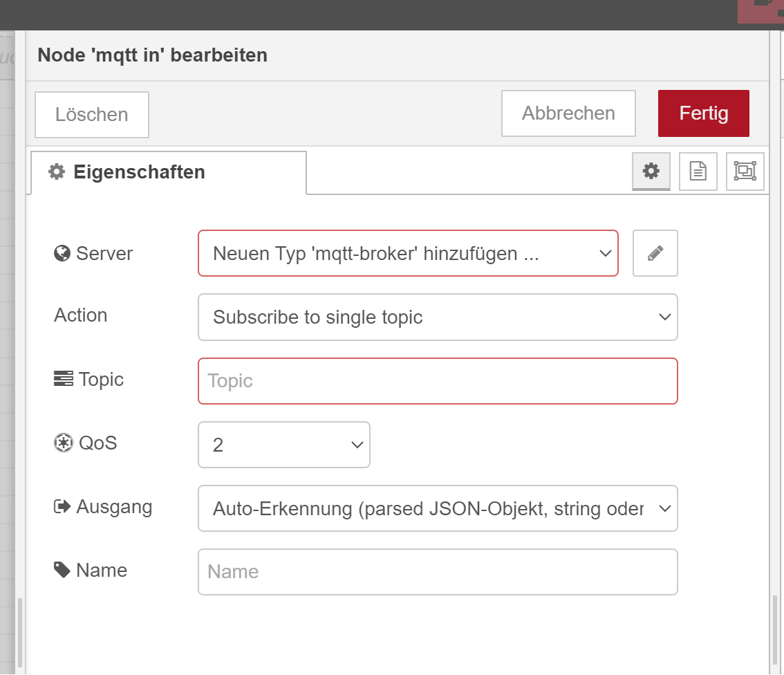Click the Action label text
Image resolution: width=784 pixels, height=675 pixels.
coord(80,315)
